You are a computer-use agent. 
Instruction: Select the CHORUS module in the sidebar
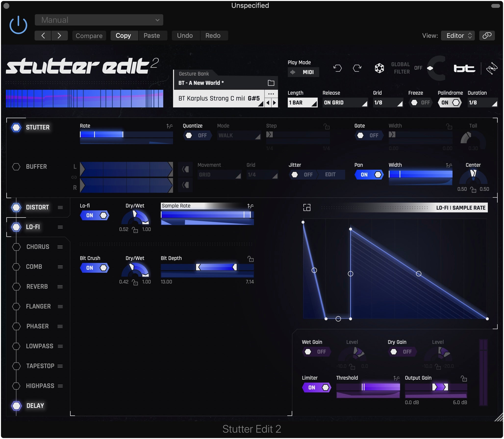point(38,247)
